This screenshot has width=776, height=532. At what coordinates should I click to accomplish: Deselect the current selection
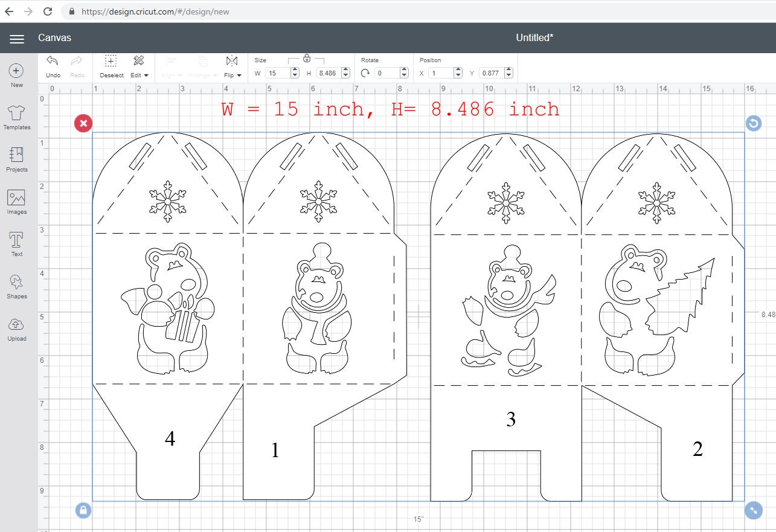(111, 66)
